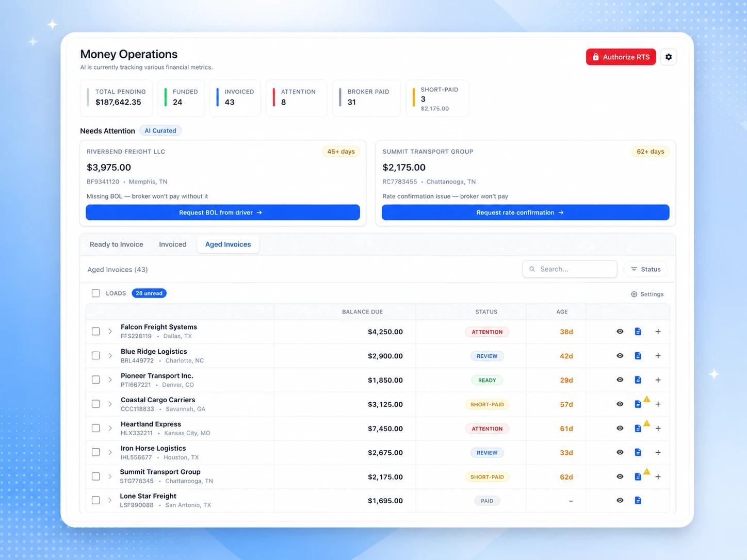Expand the Pioneer Transport Inc. row chevron
The width and height of the screenshot is (747, 560).
tap(110, 380)
